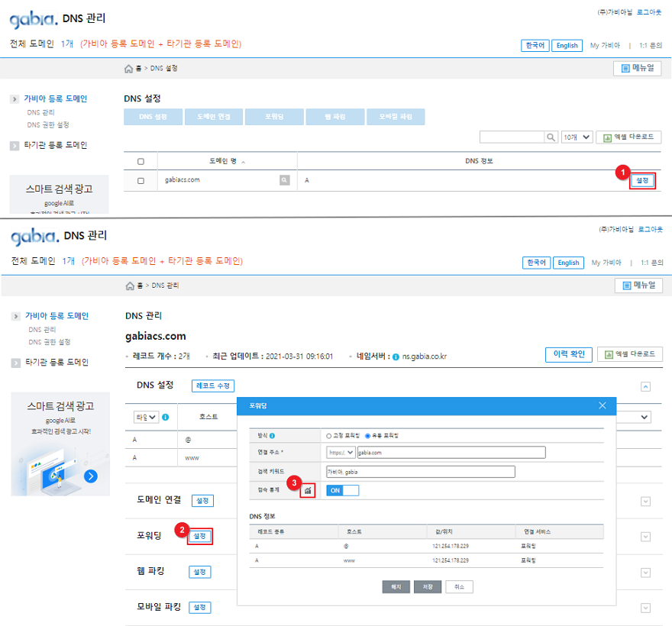Screen dimensions: 672x626
Task: Open the dropdown partly hidden behind the 포워딩 dialog
Action: tap(635, 418)
